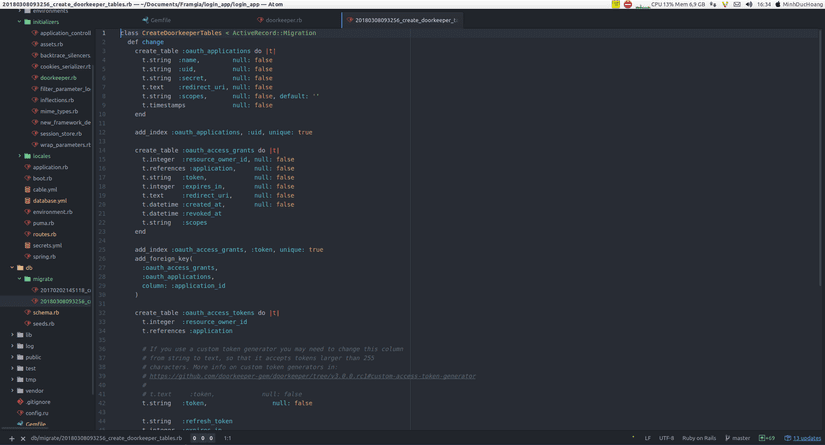Toggle the LF line ending selector
Image resolution: width=825 pixels, height=445 pixels.
pos(647,438)
